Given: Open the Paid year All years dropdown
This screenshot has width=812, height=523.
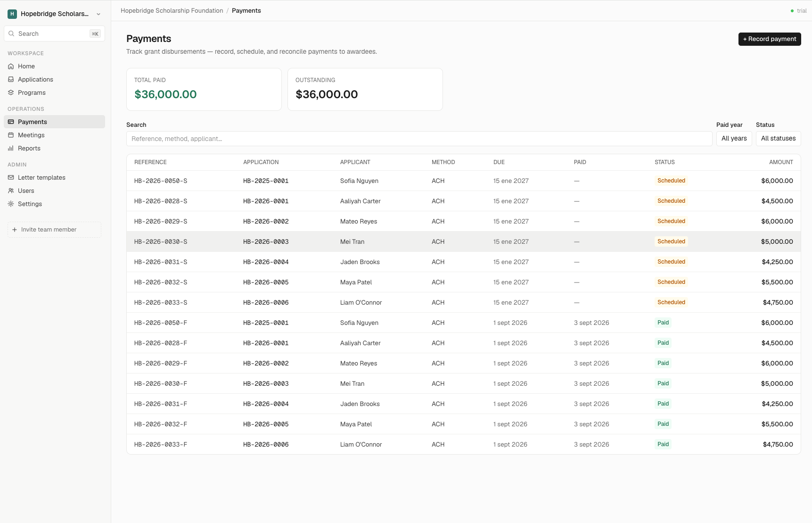Looking at the screenshot, I should [734, 139].
